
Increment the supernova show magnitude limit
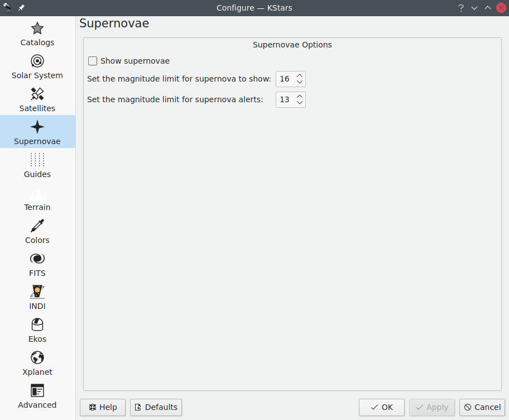coord(300,76)
